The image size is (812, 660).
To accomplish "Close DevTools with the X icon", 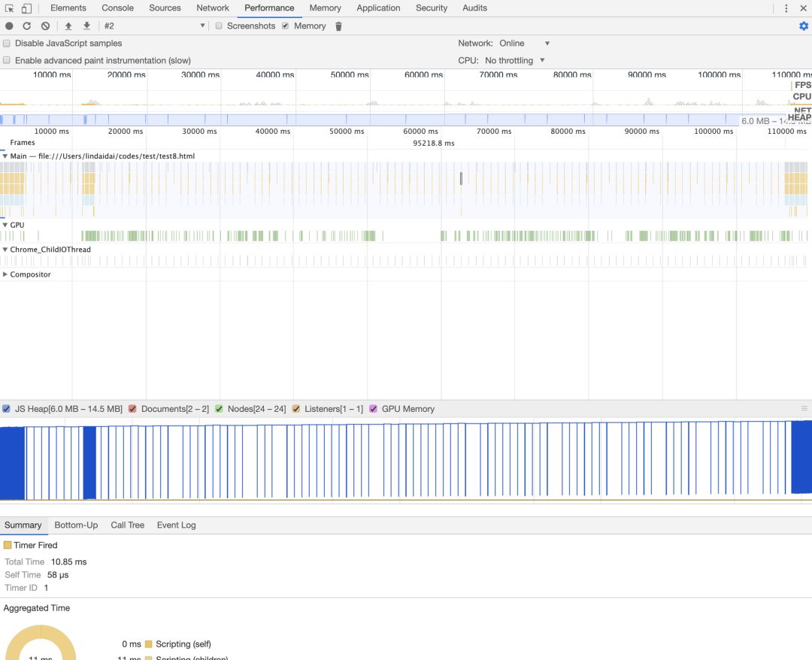I will pos(803,8).
